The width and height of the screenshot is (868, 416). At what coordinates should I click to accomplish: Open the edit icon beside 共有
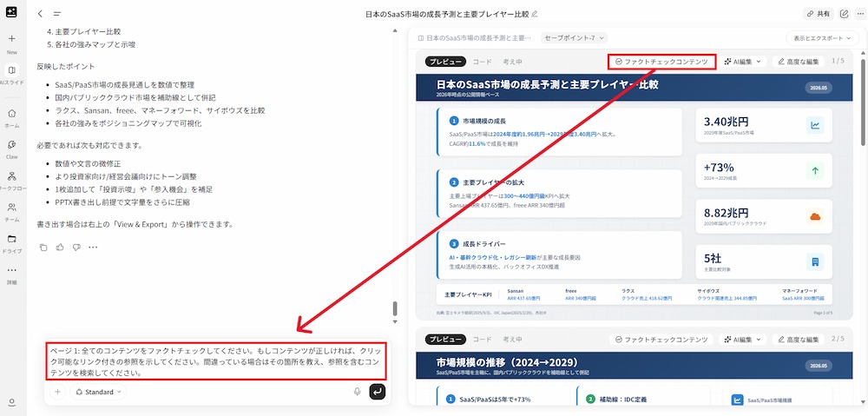pos(844,14)
